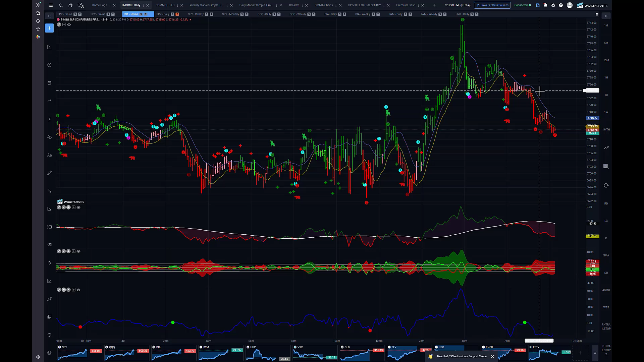
Task: Open the GLD mini chart thumbnail
Action: [362, 353]
